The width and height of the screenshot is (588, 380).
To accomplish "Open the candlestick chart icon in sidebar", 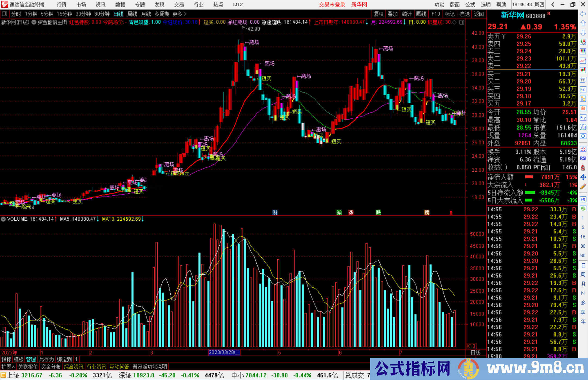I will click(x=583, y=70).
